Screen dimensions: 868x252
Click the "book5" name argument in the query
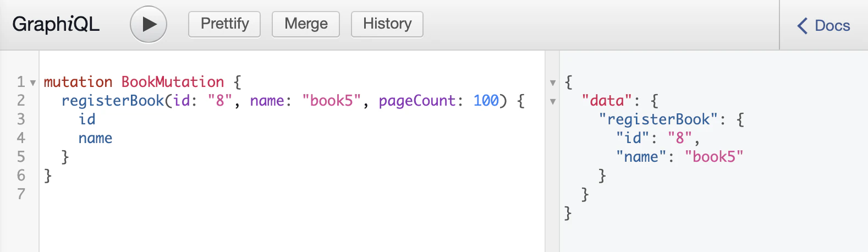click(x=332, y=101)
